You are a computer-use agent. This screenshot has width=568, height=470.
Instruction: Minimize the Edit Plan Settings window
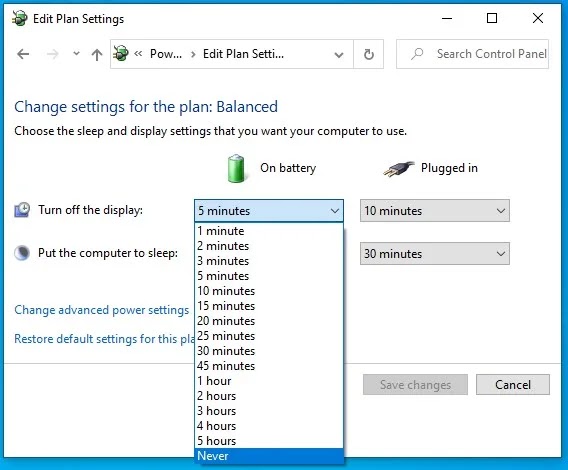tap(447, 18)
